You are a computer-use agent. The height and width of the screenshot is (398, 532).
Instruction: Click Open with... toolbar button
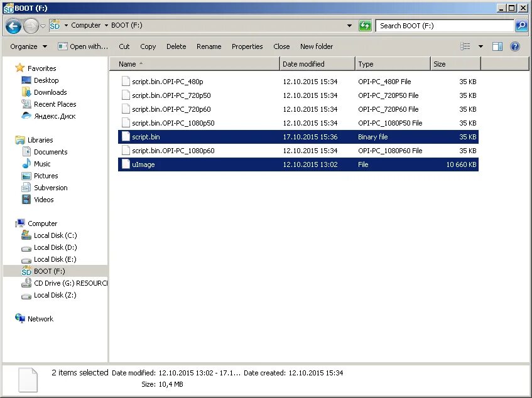tap(83, 46)
